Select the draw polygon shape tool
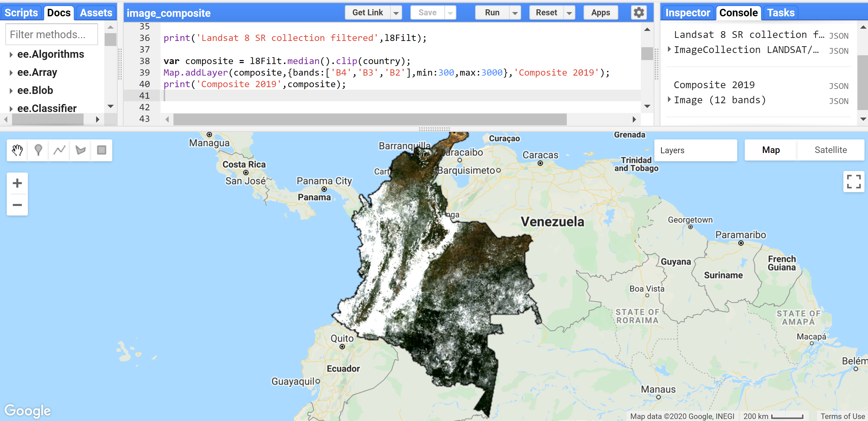The image size is (868, 421). pos(81,150)
